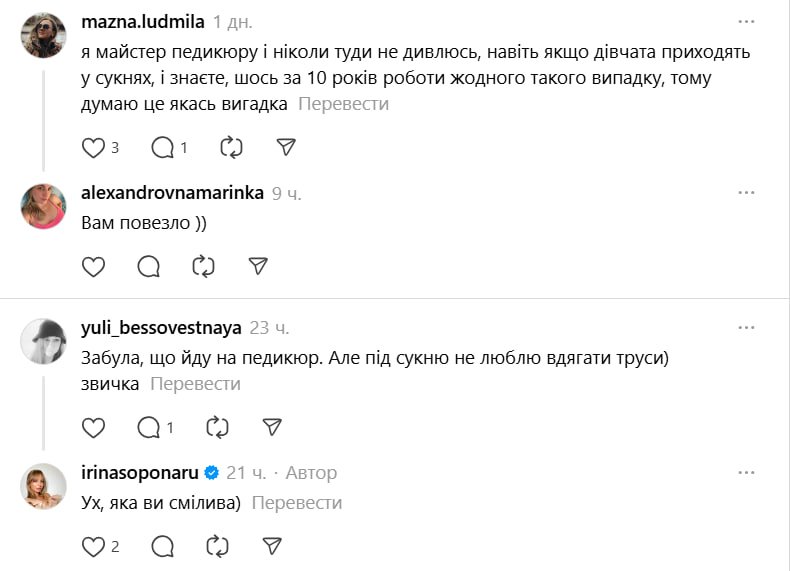Open irinasoponaru profile via username
The image size is (790, 571).
coord(139,472)
